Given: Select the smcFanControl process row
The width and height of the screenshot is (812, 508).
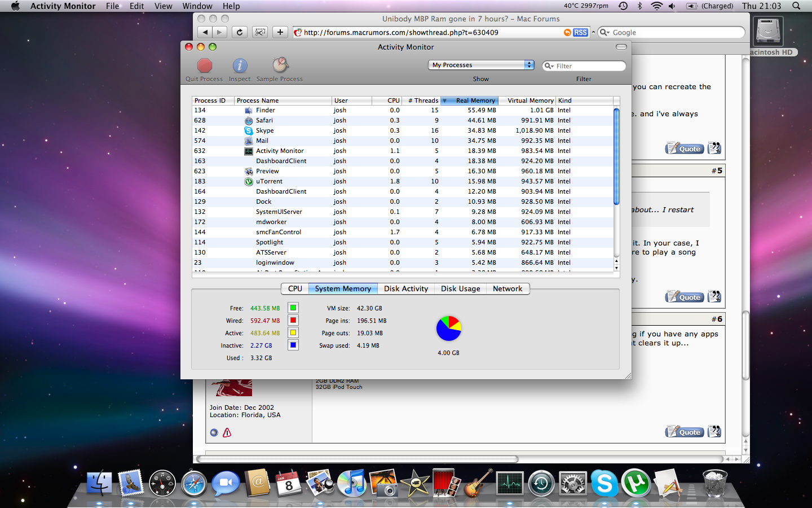Looking at the screenshot, I should [403, 232].
